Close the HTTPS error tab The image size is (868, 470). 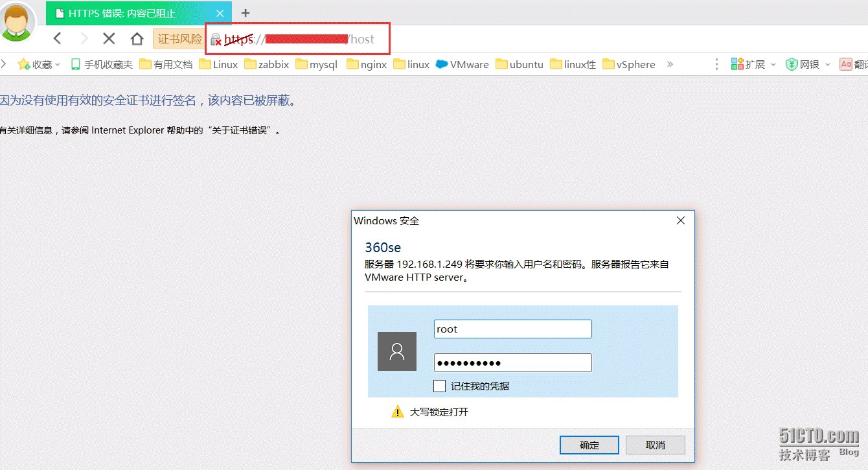tap(220, 13)
